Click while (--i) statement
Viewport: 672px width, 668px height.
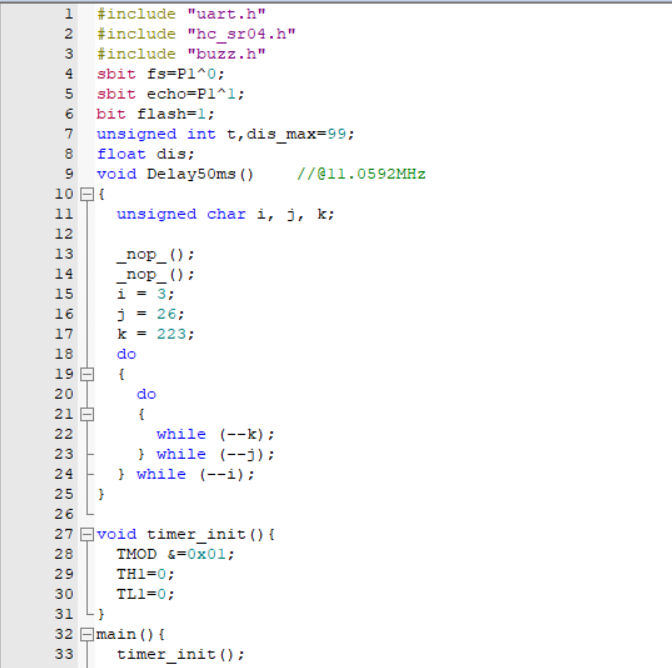(195, 474)
